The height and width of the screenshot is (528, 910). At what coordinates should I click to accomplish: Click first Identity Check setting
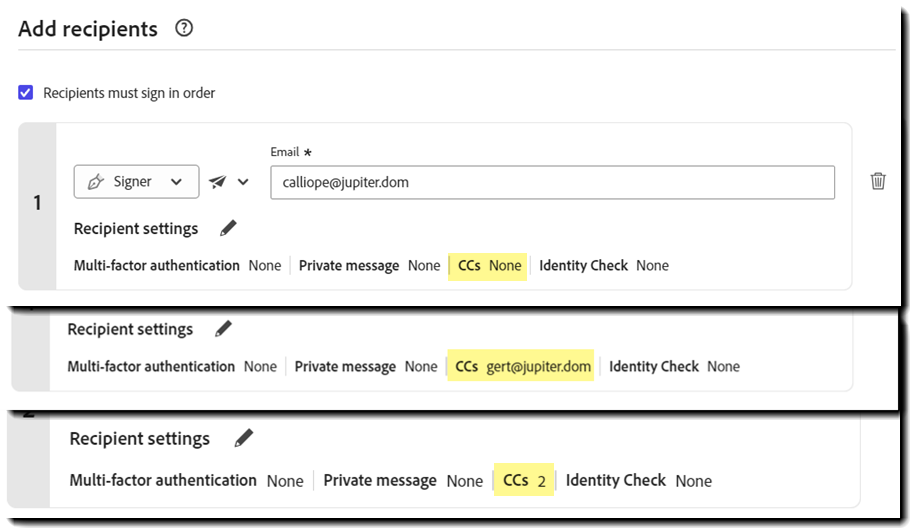click(603, 266)
